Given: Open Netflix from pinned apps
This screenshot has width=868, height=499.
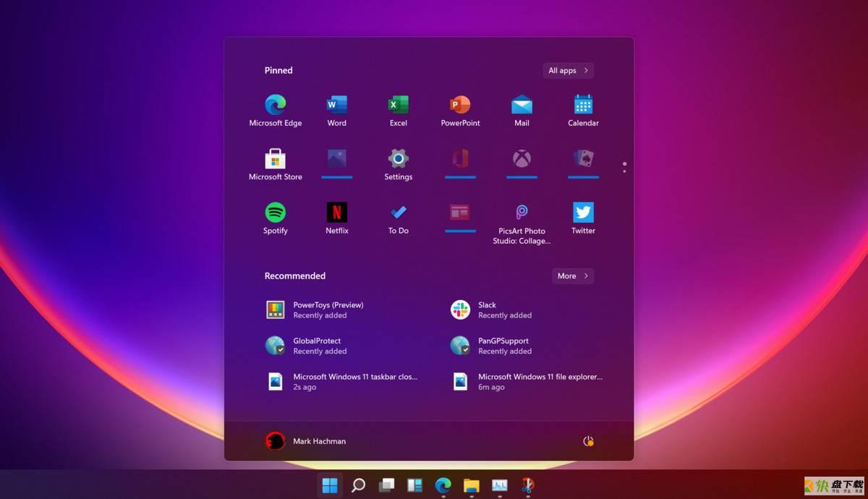Looking at the screenshot, I should click(337, 218).
